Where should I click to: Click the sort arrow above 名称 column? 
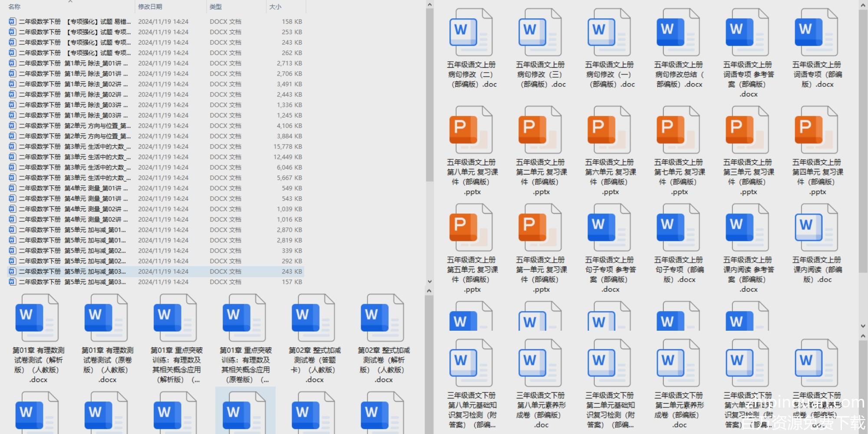pyautogui.click(x=70, y=2)
